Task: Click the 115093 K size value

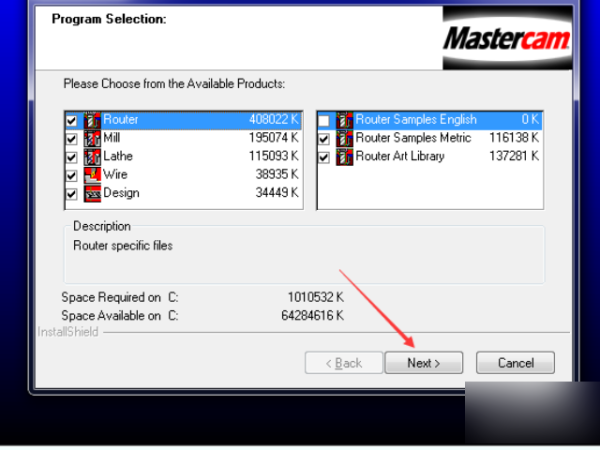Action: [274, 156]
